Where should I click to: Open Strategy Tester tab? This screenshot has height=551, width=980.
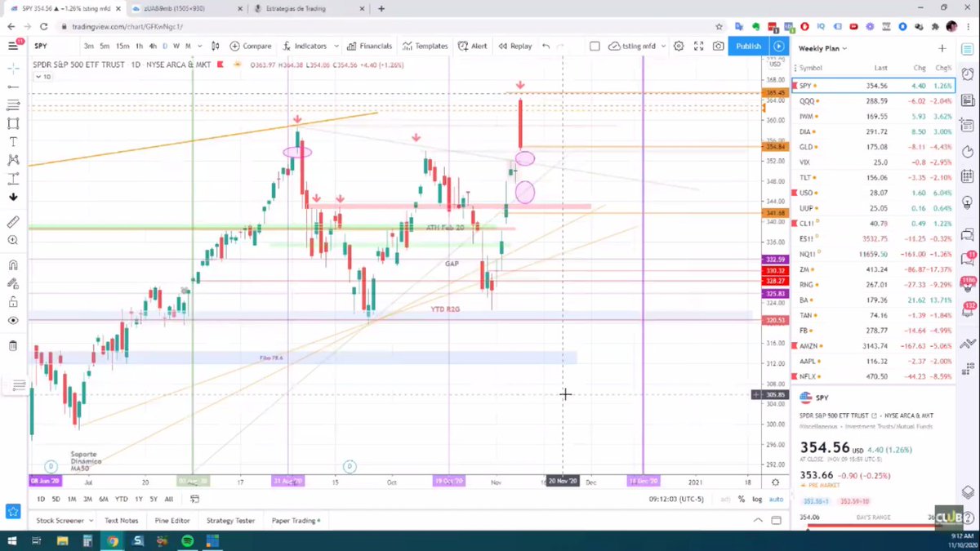[x=231, y=520]
